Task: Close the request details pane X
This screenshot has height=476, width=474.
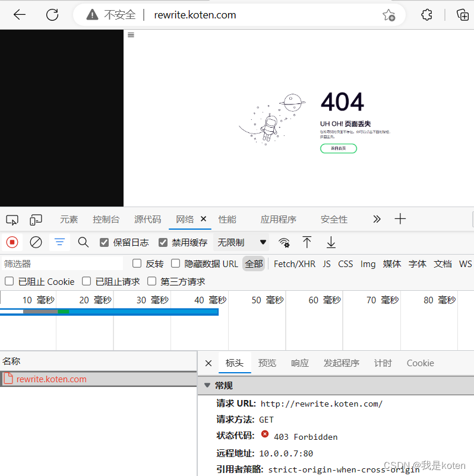Action: pyautogui.click(x=208, y=363)
